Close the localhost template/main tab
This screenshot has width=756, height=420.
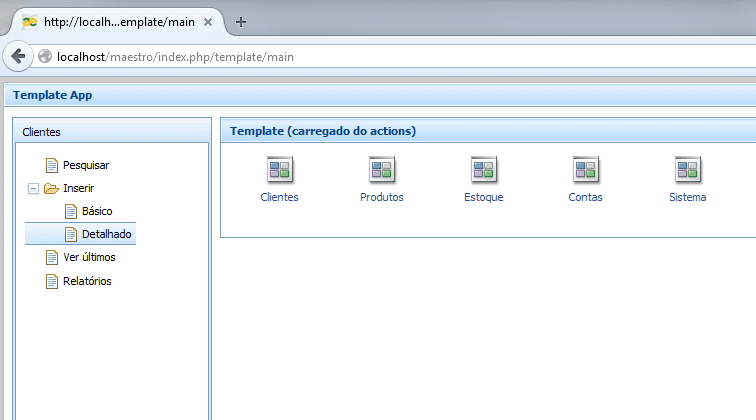[208, 22]
